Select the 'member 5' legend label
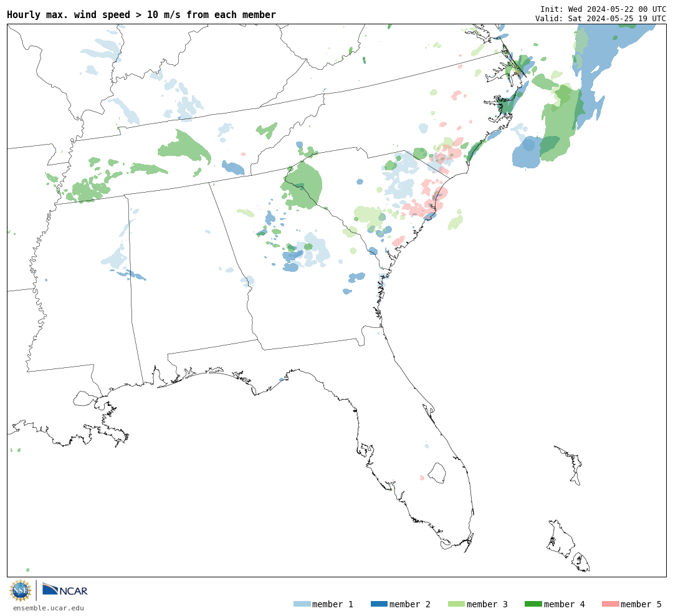 641,604
